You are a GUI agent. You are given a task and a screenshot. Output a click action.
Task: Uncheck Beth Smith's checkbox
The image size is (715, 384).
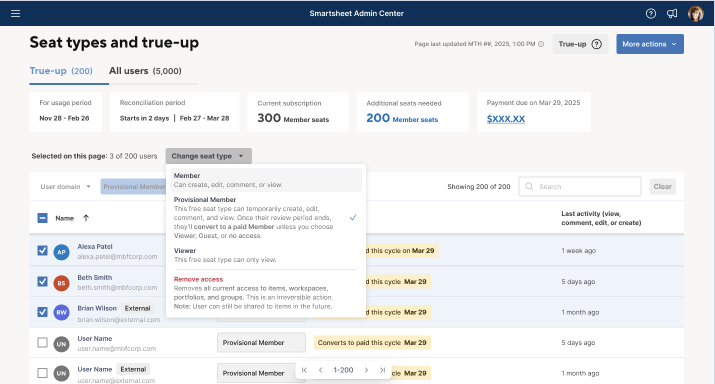click(42, 281)
